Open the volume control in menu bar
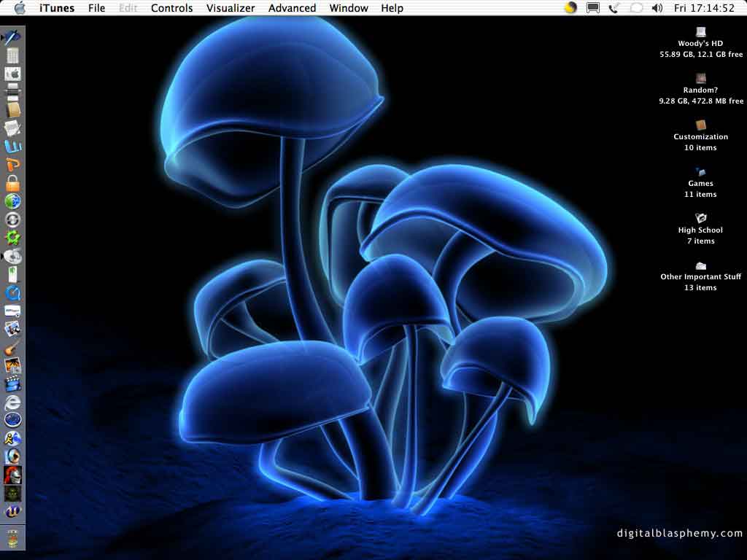747x560 pixels. point(657,7)
